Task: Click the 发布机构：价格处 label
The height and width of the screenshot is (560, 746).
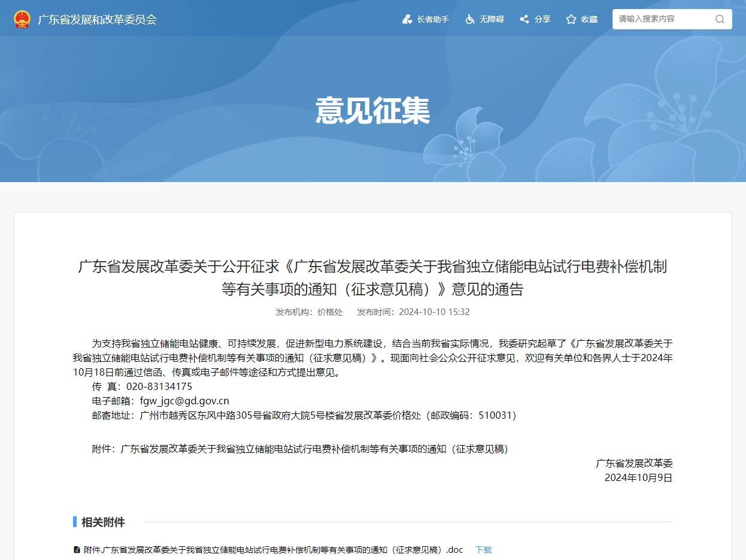Action: pyautogui.click(x=309, y=312)
